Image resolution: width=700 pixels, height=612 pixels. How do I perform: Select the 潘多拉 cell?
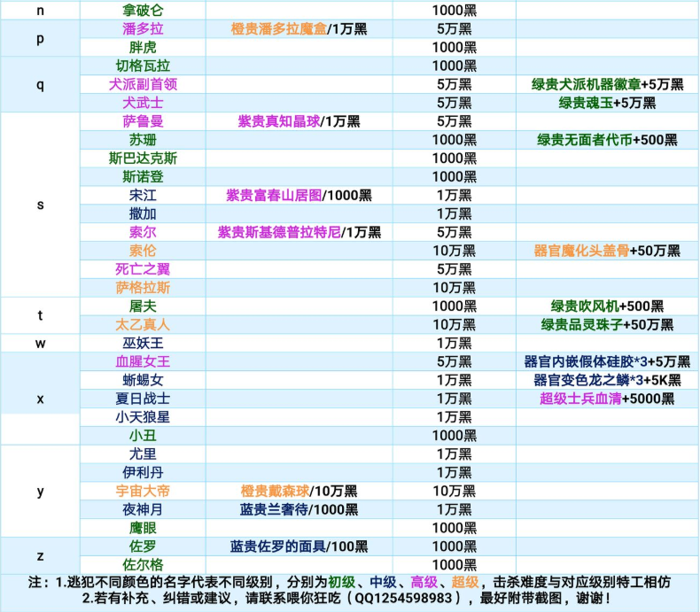(x=143, y=28)
